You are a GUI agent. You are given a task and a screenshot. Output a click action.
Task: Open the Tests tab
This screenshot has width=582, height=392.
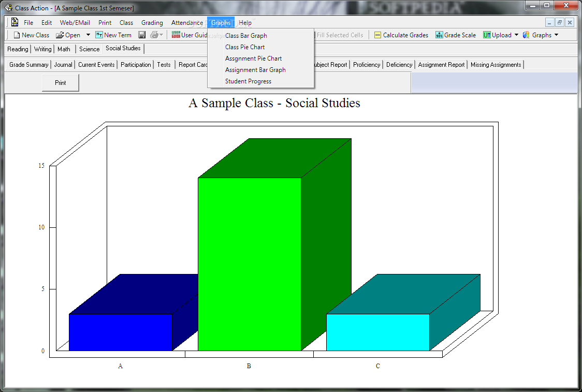(164, 65)
